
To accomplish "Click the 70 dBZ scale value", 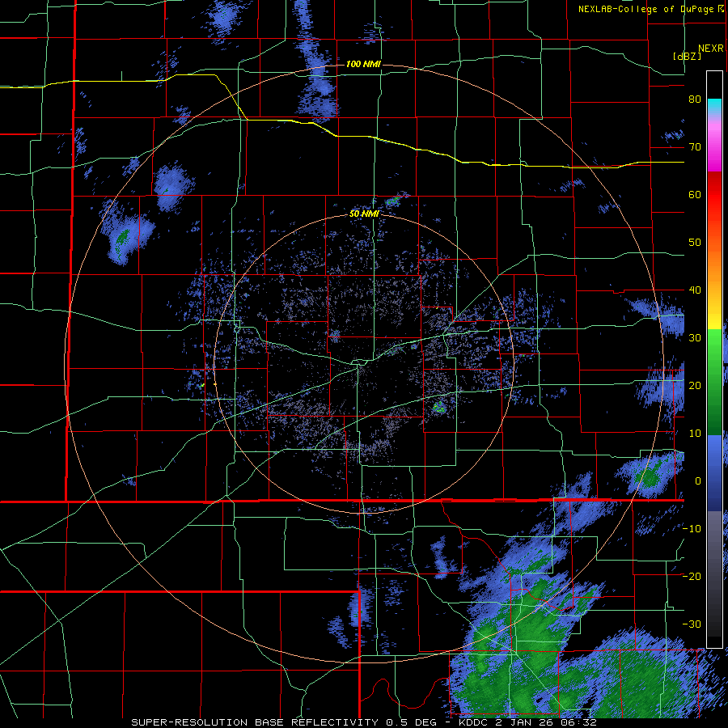I will click(695, 147).
